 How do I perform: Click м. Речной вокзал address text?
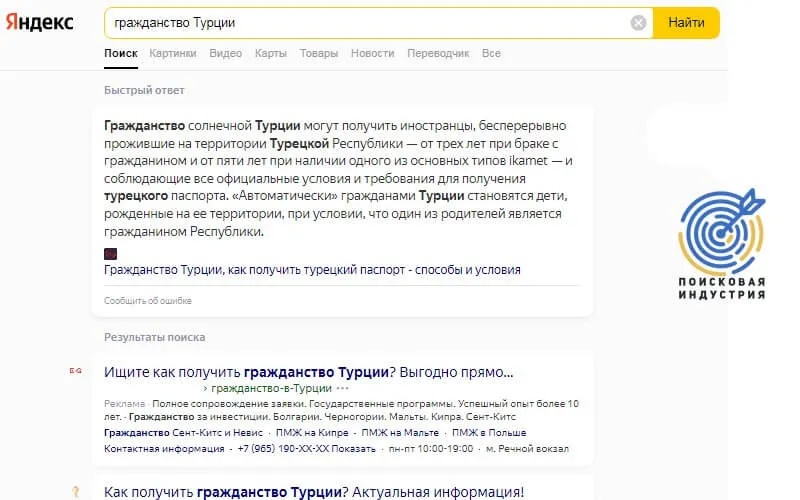pos(527,449)
